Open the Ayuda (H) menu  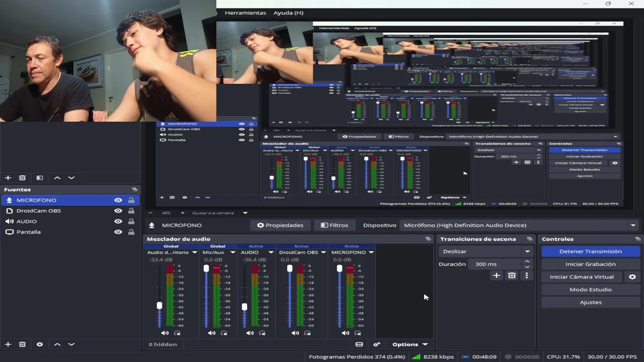[x=288, y=13]
